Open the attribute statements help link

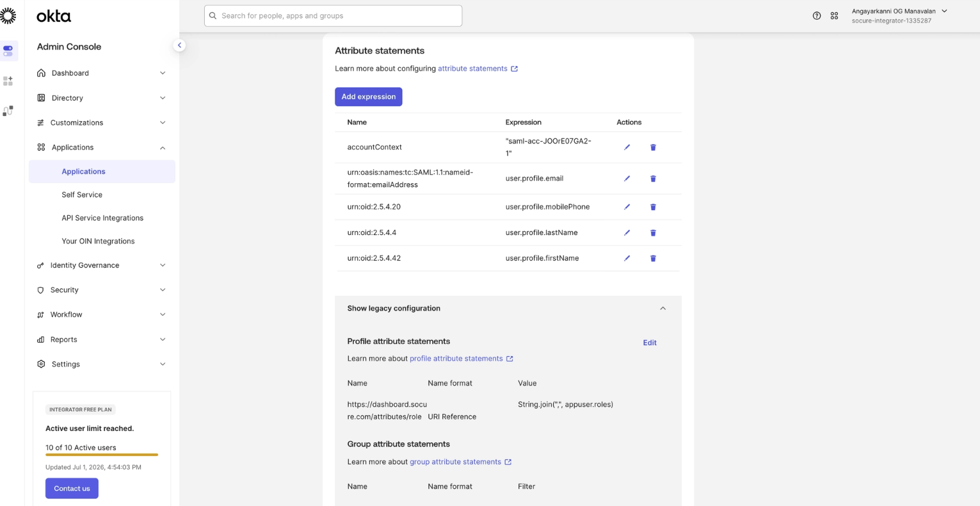472,69
